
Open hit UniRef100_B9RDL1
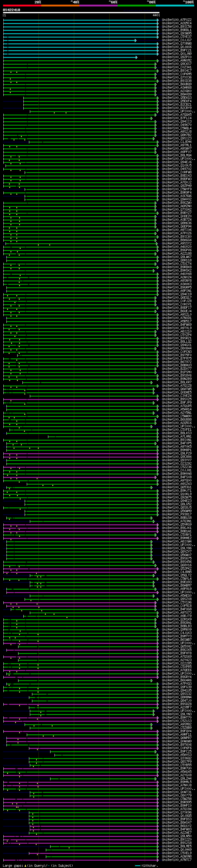(177, 30)
